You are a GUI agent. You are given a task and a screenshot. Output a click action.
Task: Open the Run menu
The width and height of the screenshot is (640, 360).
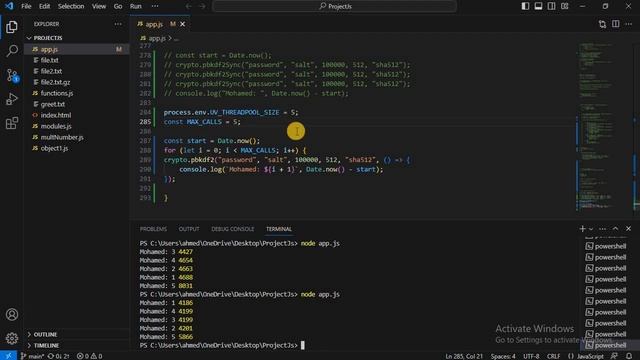tap(136, 6)
